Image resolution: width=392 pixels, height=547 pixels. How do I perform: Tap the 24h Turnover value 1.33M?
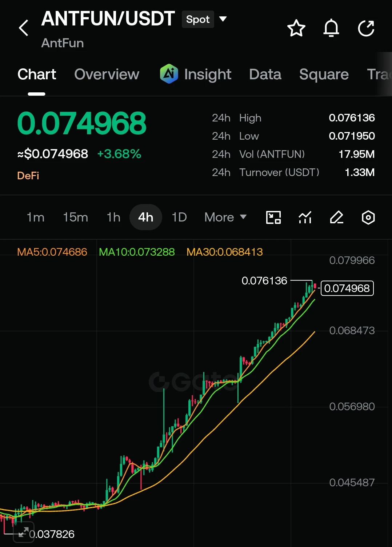click(359, 172)
